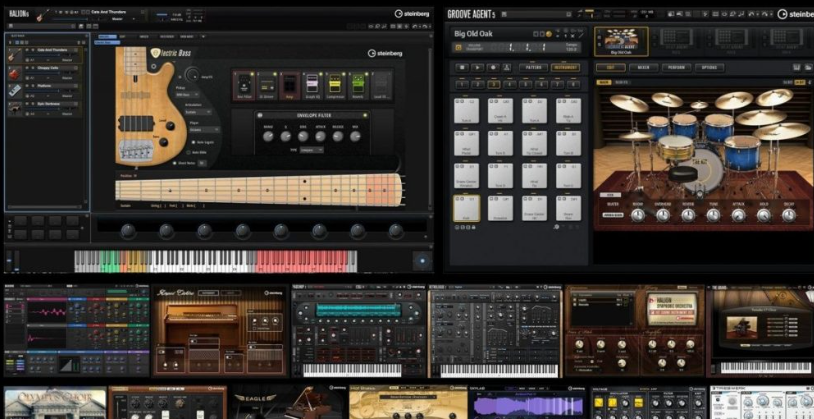Image resolution: width=814 pixels, height=419 pixels.
Task: Trigger the highlighted C1 Kick pad
Action: pos(466,208)
